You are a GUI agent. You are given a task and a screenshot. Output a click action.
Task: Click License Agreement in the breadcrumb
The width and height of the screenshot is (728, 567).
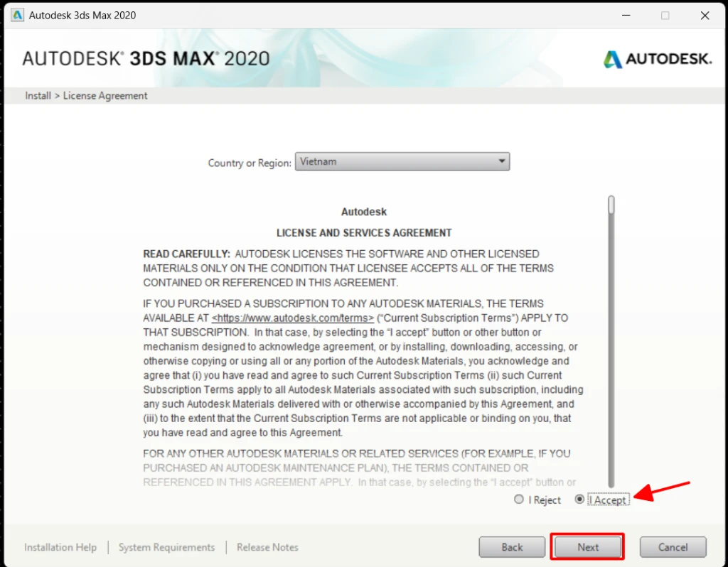[x=105, y=96]
